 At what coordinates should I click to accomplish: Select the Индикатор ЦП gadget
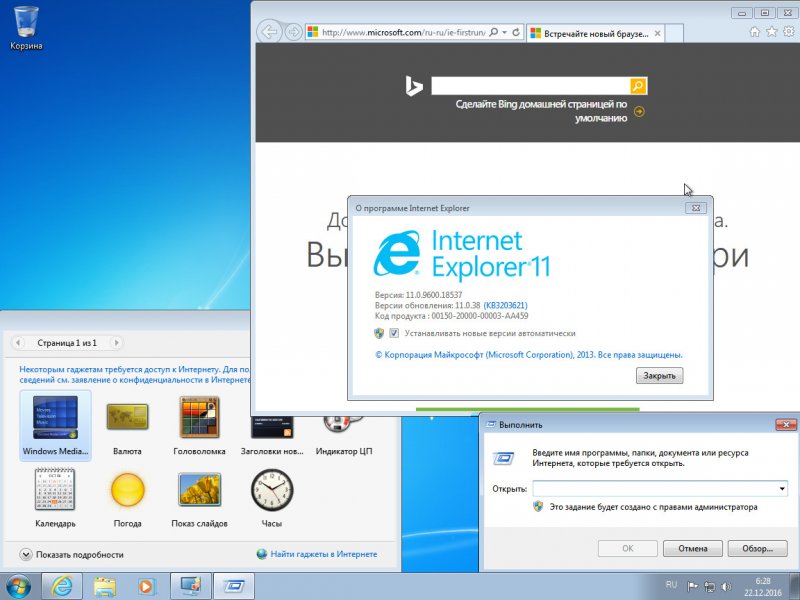(x=344, y=434)
